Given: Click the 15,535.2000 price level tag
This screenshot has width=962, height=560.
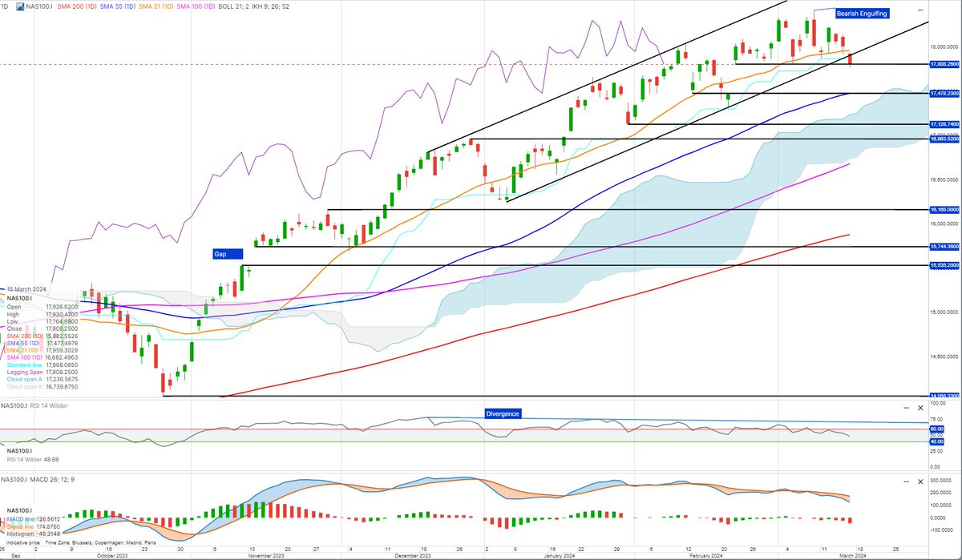Looking at the screenshot, I should point(944,264).
